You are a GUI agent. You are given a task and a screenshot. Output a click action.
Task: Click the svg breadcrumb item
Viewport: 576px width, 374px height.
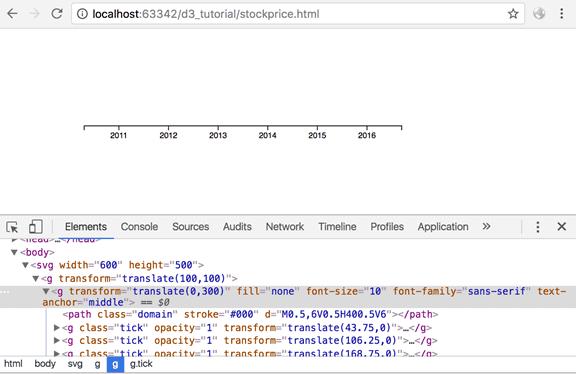[x=75, y=364]
